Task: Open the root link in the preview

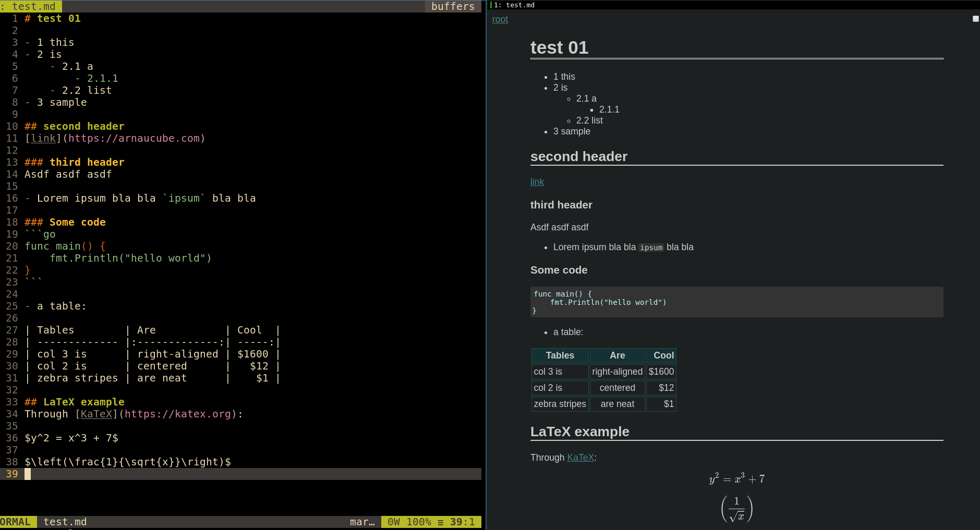Action: (x=500, y=19)
